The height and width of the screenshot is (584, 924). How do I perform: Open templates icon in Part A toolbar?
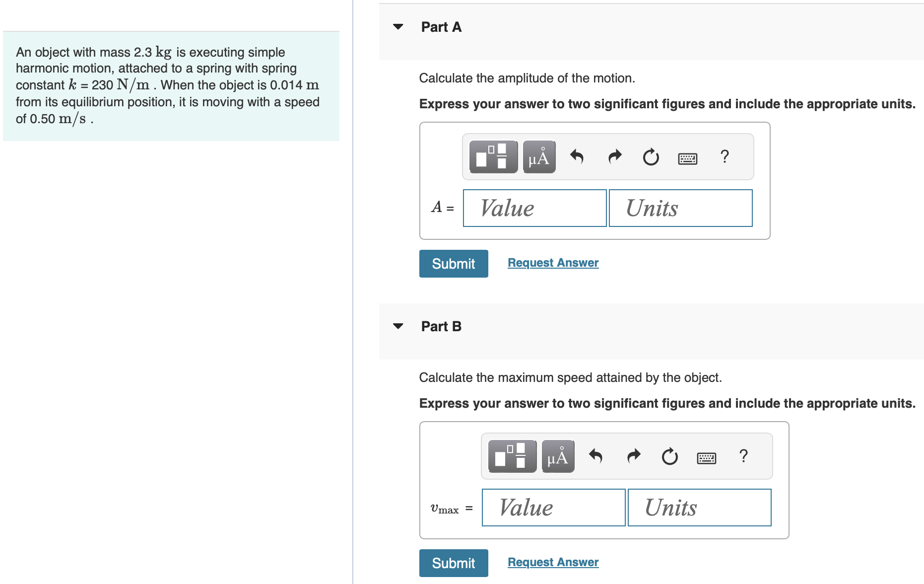tap(493, 157)
